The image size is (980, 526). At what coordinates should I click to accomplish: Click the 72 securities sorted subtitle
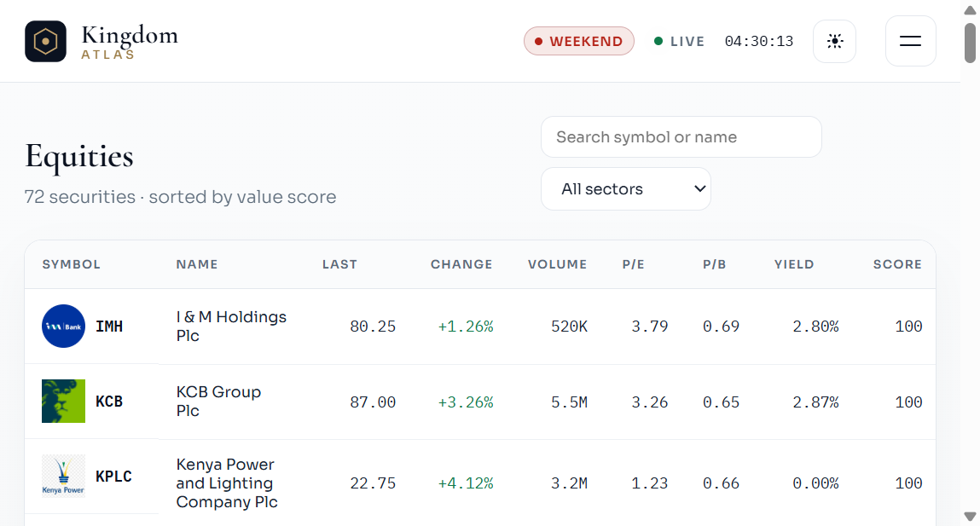coord(180,197)
